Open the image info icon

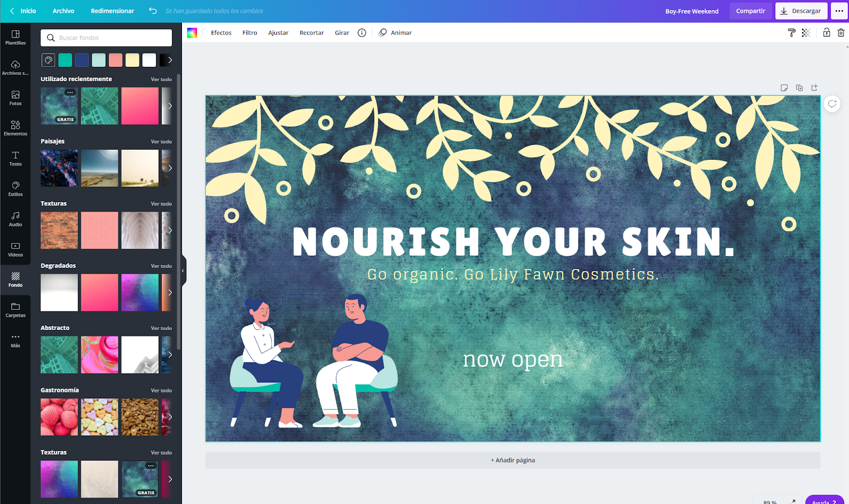(362, 33)
